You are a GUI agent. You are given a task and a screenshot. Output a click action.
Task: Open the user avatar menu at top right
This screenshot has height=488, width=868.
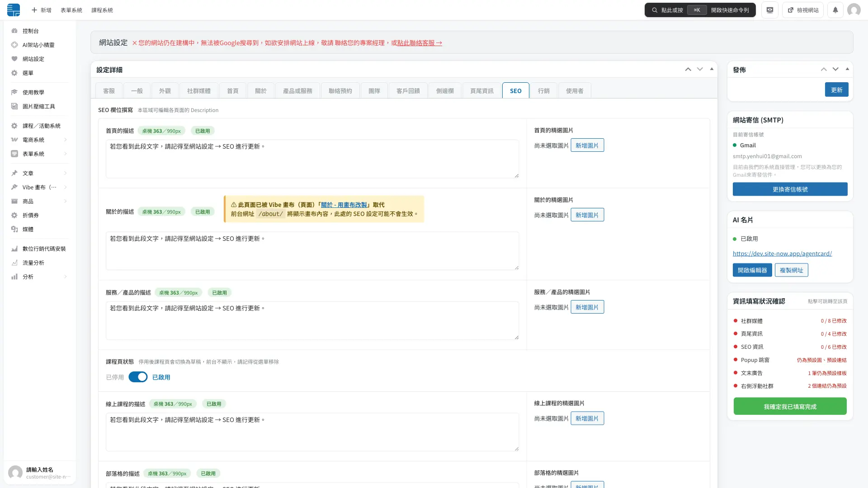tap(854, 10)
